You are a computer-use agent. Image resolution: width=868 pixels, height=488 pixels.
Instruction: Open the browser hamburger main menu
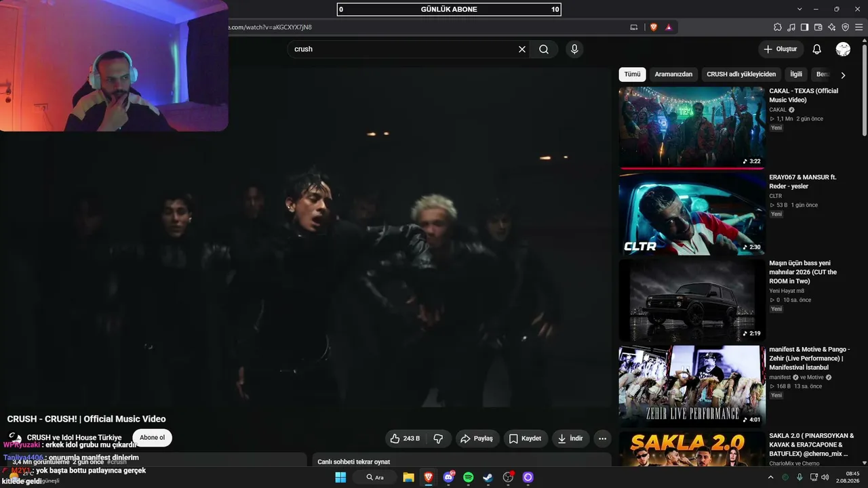(859, 27)
